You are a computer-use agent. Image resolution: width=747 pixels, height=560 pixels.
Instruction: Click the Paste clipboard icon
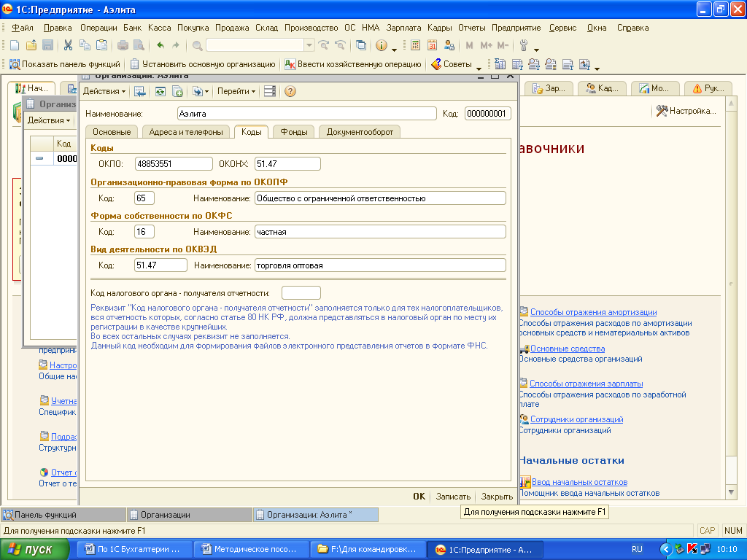(x=101, y=45)
